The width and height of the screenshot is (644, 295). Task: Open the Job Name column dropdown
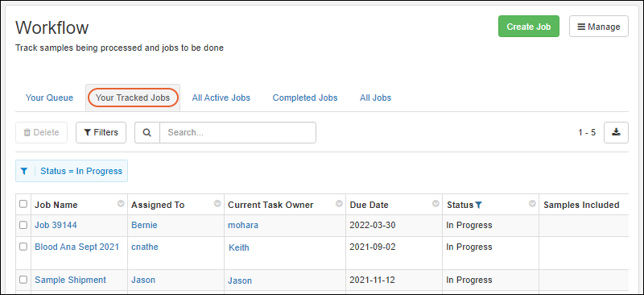[x=121, y=204]
